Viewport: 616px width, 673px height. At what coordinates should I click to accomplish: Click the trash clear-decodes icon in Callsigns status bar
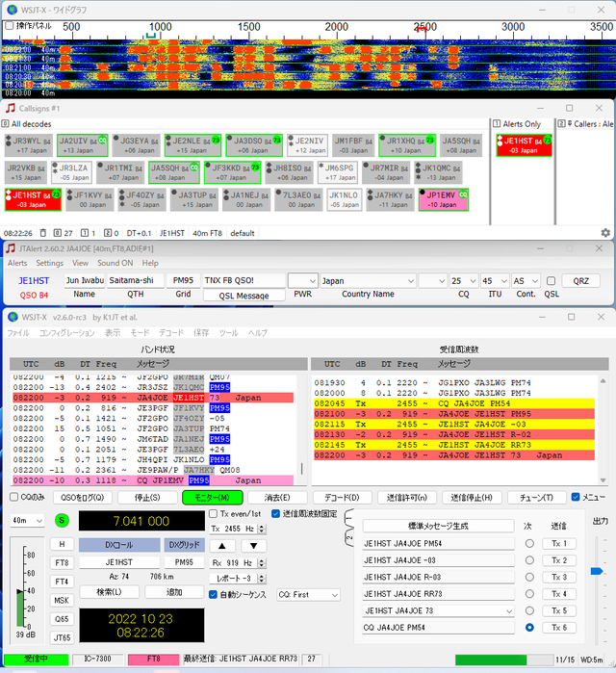coord(43,233)
